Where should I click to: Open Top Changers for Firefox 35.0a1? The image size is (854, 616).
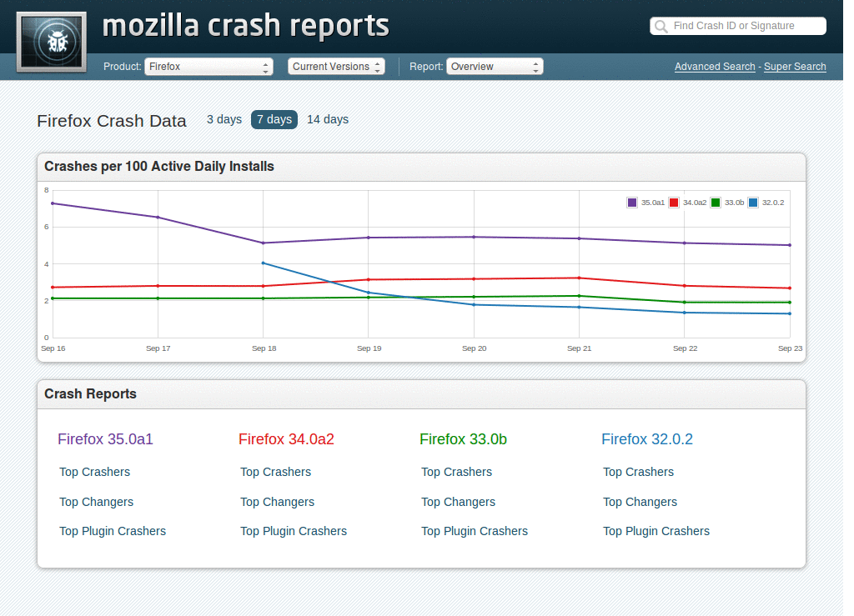pos(97,502)
